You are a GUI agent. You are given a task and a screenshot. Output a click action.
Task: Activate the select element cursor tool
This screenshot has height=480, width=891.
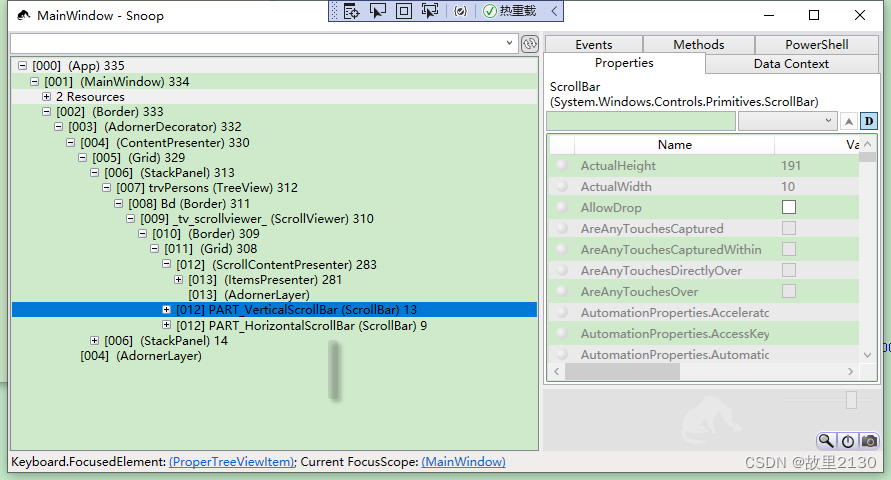pos(378,11)
